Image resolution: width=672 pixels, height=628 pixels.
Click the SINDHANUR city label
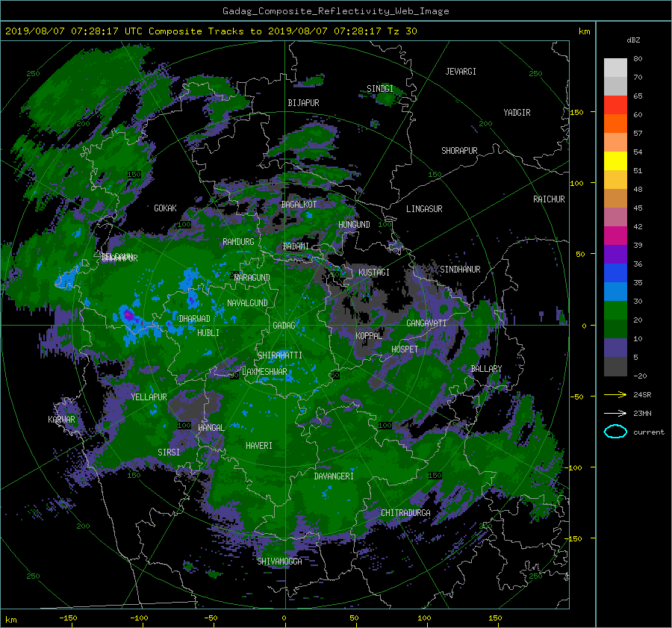460,270
